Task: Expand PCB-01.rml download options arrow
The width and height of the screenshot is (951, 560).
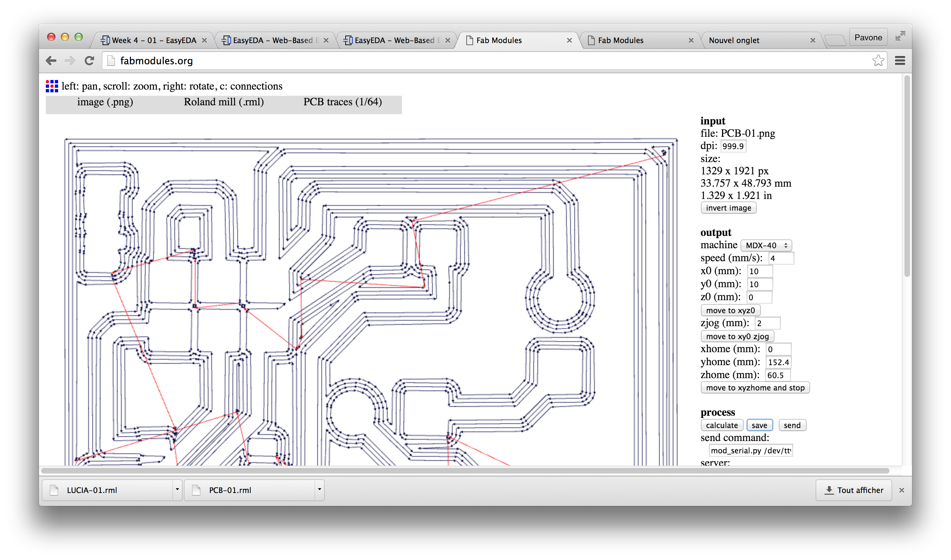Action: pos(319,490)
